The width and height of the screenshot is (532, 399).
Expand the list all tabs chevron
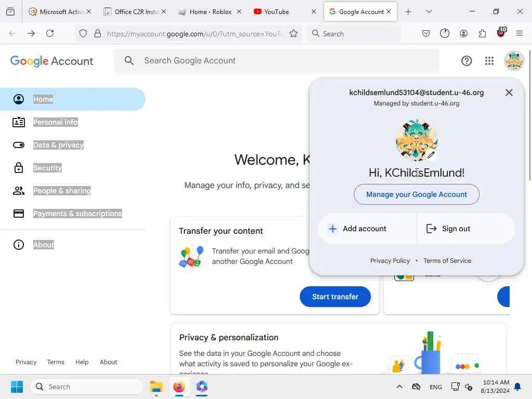pyautogui.click(x=429, y=11)
